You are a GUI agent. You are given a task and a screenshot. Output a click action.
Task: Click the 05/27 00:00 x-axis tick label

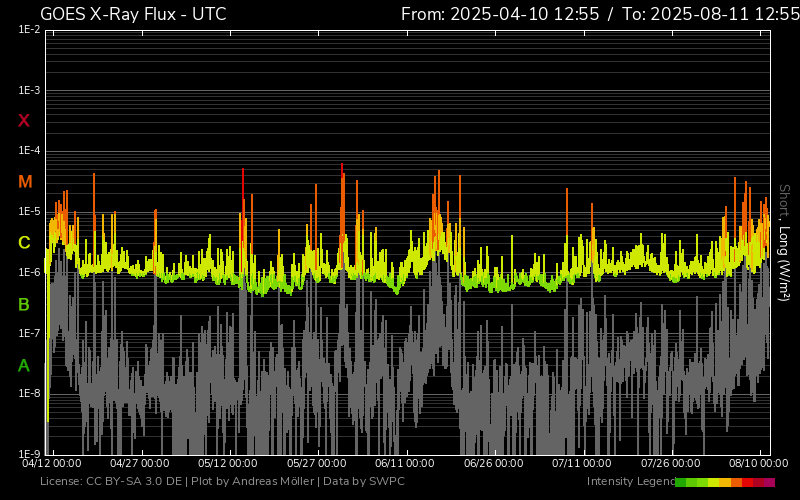coord(316,464)
